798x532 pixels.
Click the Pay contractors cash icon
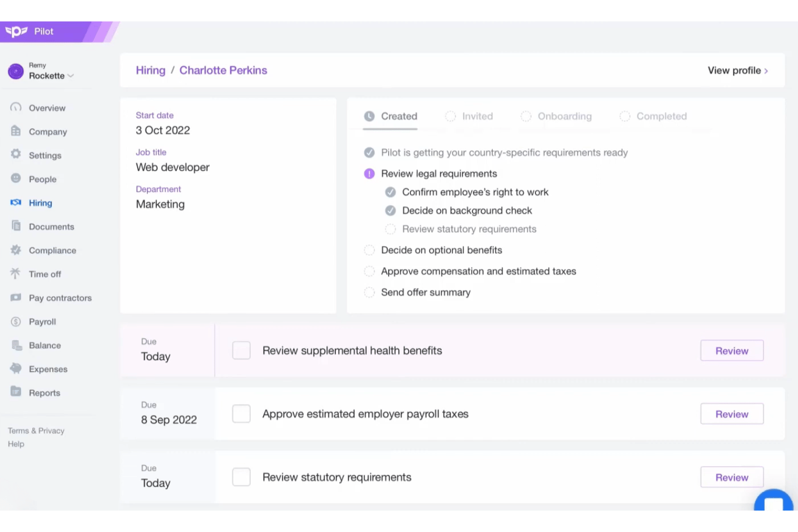16,298
